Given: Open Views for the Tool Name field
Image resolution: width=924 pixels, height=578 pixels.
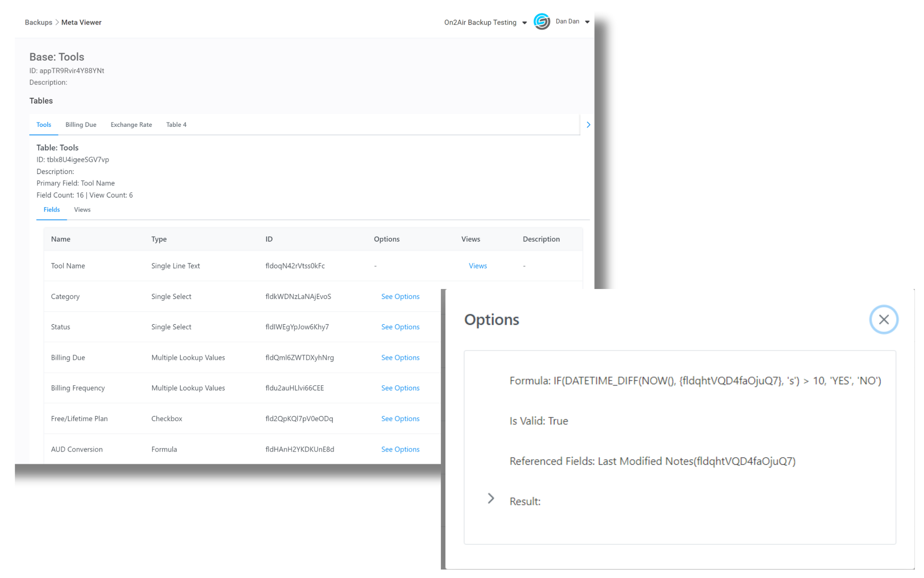Looking at the screenshot, I should point(477,265).
